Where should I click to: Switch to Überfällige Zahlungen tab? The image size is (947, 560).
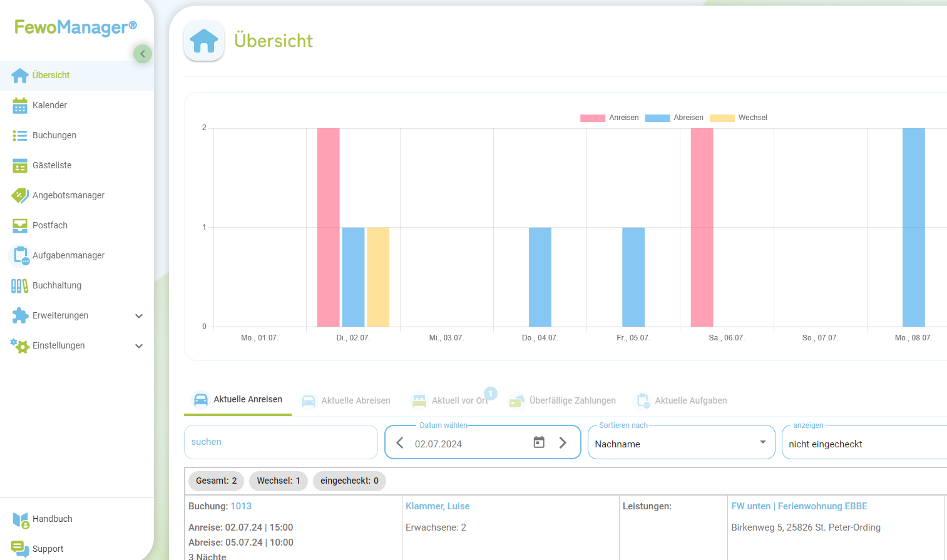[x=563, y=400]
